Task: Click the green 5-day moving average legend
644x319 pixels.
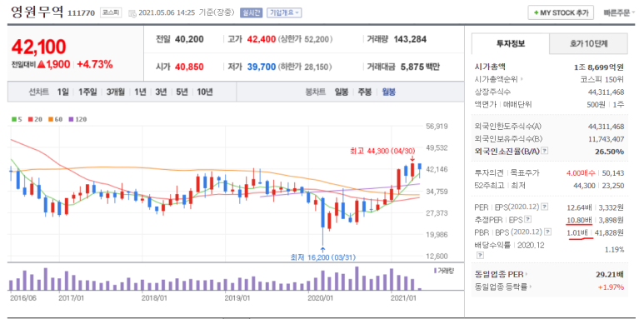Action: (x=17, y=119)
